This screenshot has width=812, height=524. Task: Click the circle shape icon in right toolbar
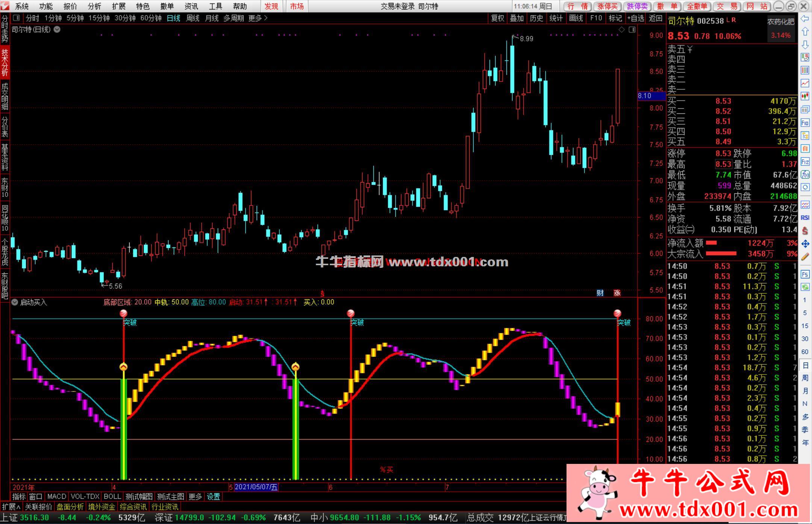coord(805,187)
